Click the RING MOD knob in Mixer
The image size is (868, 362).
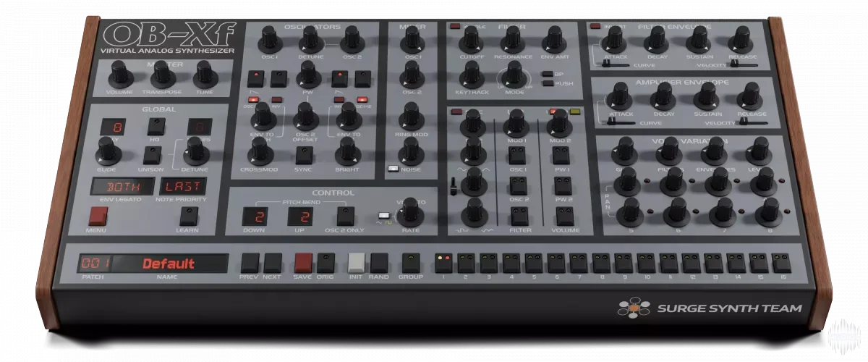click(412, 116)
